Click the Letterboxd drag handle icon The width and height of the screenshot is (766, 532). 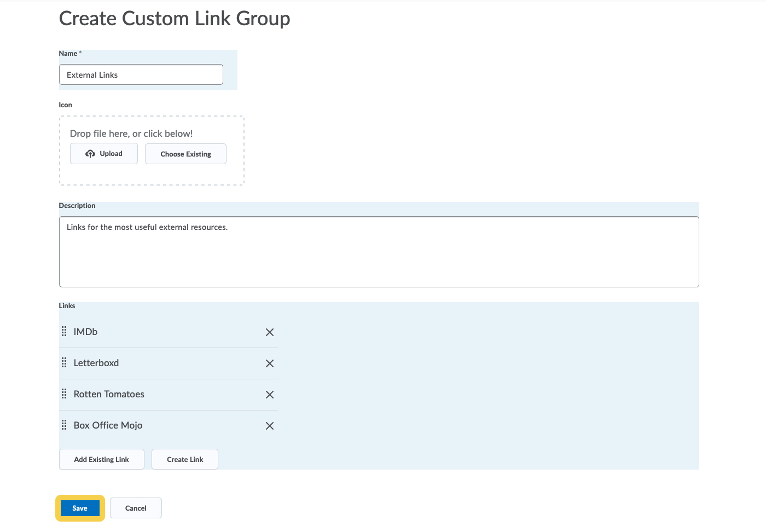click(64, 363)
